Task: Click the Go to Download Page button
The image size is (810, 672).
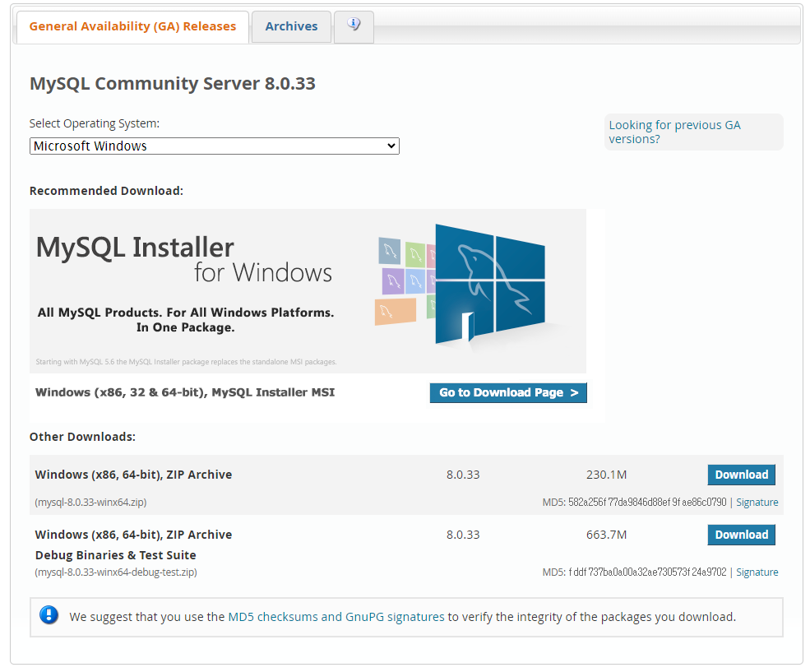Action: [x=508, y=392]
